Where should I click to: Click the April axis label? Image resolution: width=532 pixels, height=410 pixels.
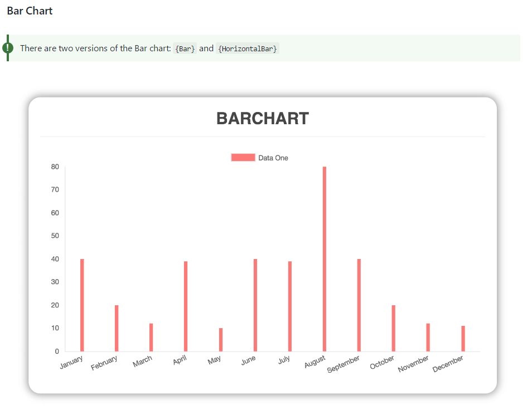(x=180, y=360)
